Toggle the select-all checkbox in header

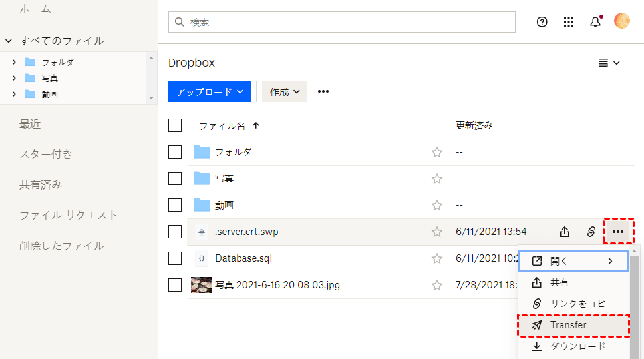[x=175, y=125]
